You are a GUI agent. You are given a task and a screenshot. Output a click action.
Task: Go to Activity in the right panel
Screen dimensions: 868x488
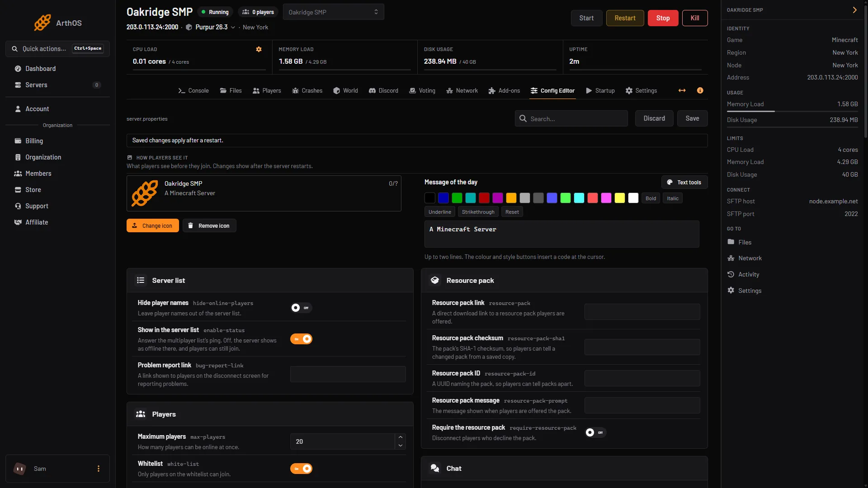coord(743,274)
